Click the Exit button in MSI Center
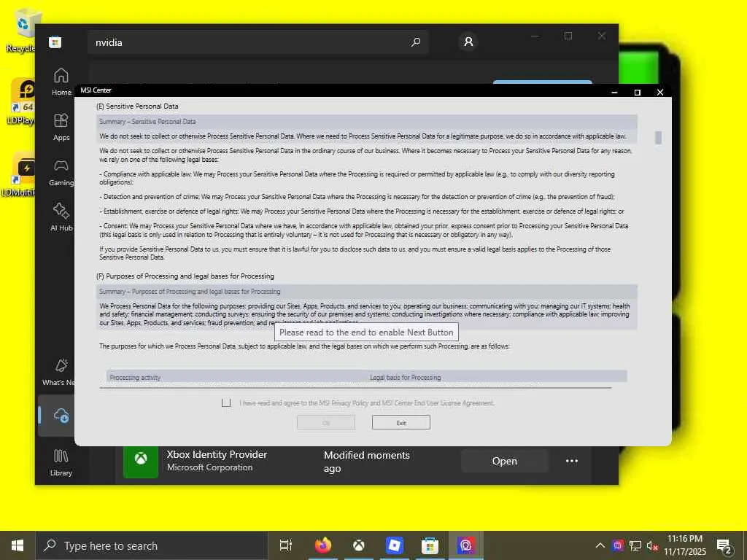The width and height of the screenshot is (747, 560). [401, 422]
